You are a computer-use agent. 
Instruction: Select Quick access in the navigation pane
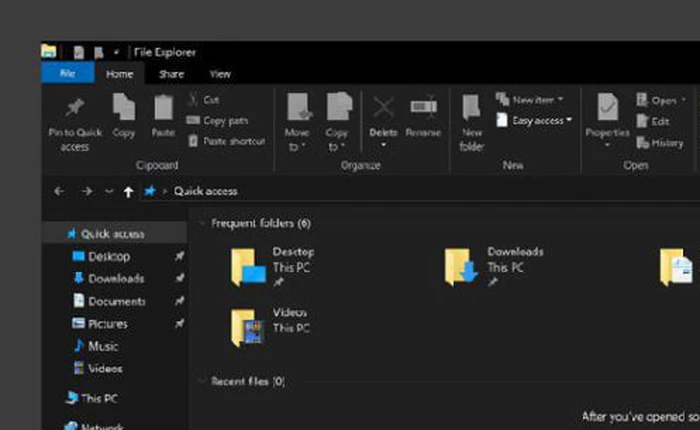point(114,234)
